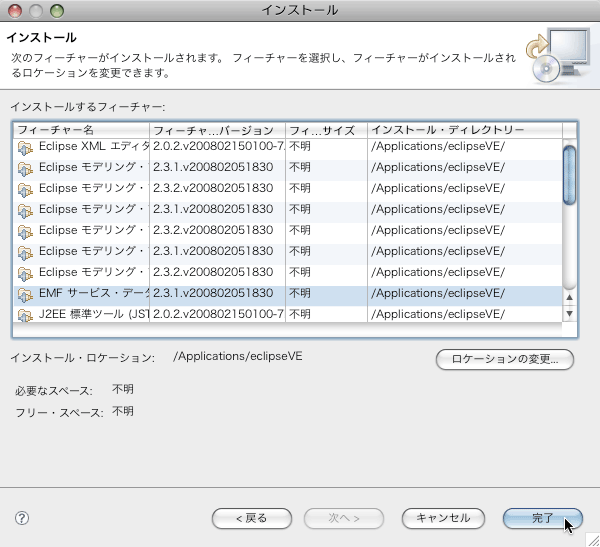Click the feature list scroll down arrow

pos(569,314)
